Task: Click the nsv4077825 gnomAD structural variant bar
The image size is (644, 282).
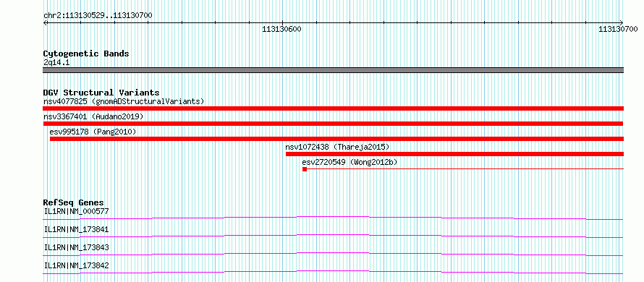Action: pos(333,108)
